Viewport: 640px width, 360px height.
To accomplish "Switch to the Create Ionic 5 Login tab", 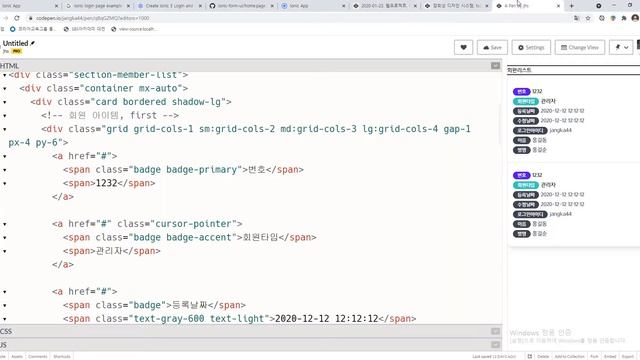I will (x=170, y=6).
